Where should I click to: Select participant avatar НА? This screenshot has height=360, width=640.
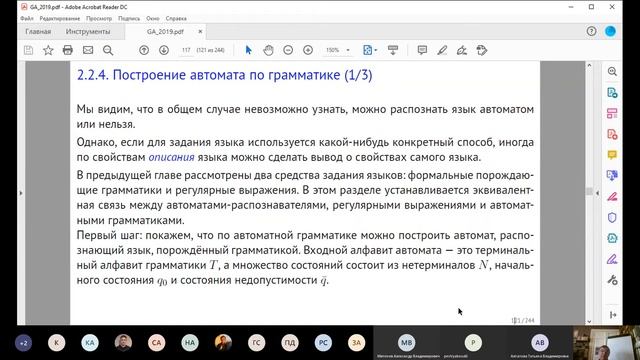[x=190, y=343]
